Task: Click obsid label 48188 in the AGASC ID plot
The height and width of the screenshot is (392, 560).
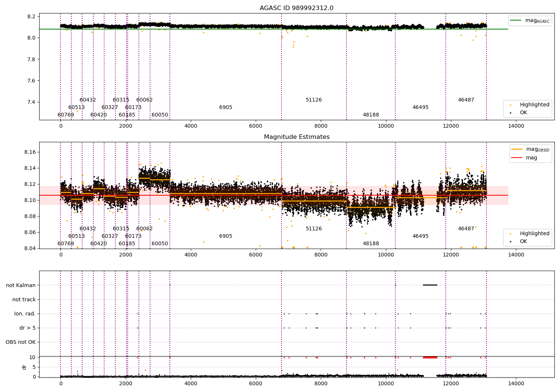Action: (x=371, y=115)
